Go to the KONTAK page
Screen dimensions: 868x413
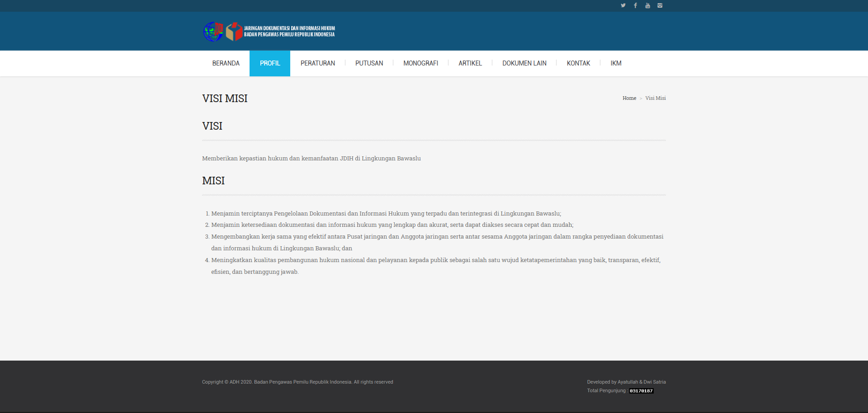[578, 63]
